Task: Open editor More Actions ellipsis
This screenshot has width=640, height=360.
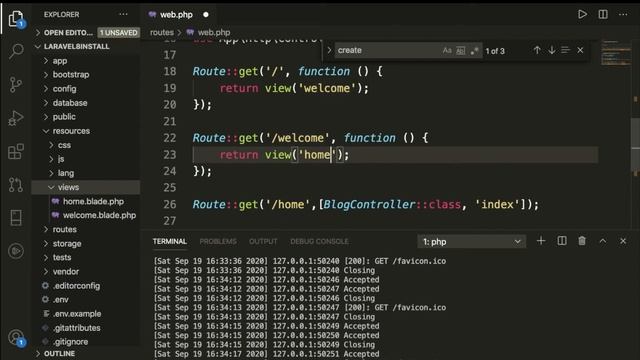Action: (x=623, y=14)
